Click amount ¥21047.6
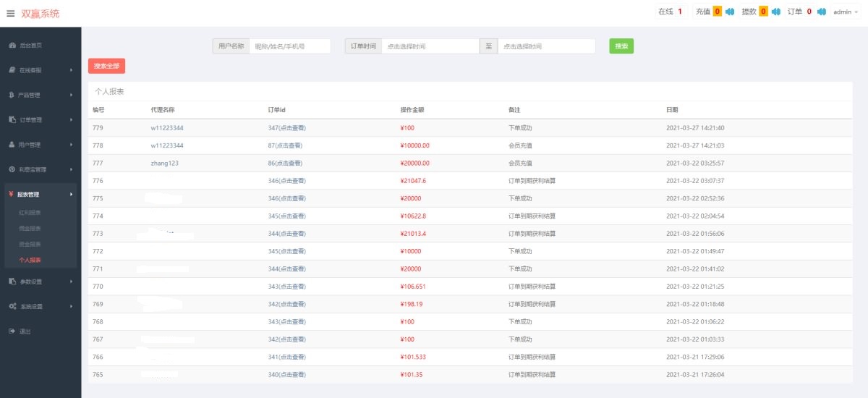This screenshot has width=868, height=398. pyautogui.click(x=413, y=180)
